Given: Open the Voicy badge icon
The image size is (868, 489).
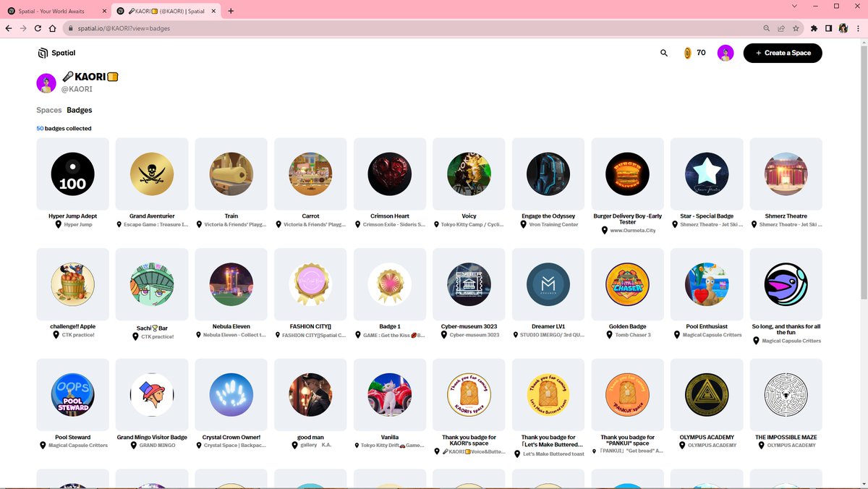Looking at the screenshot, I should coord(469,174).
